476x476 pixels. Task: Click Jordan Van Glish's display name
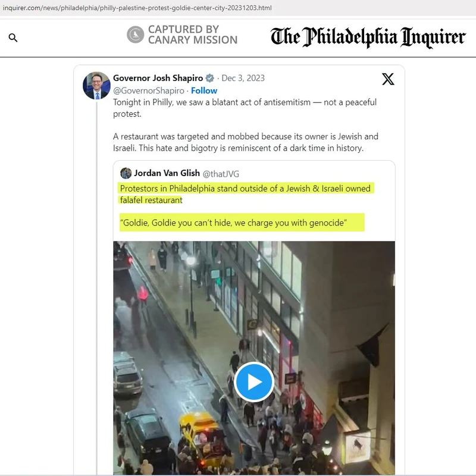pos(167,173)
